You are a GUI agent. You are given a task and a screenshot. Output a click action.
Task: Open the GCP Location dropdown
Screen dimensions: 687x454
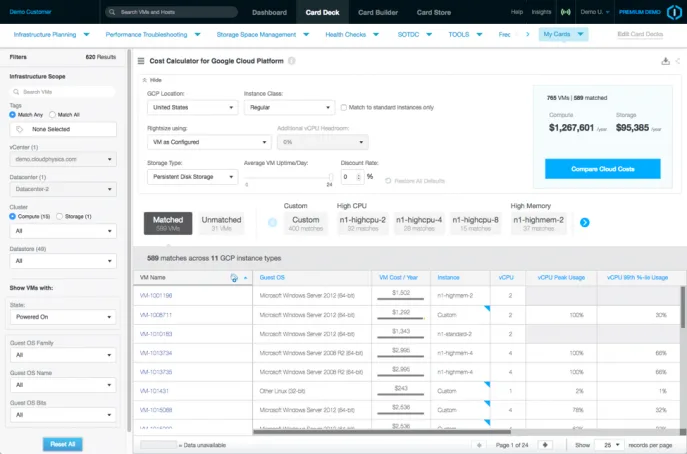click(x=192, y=107)
